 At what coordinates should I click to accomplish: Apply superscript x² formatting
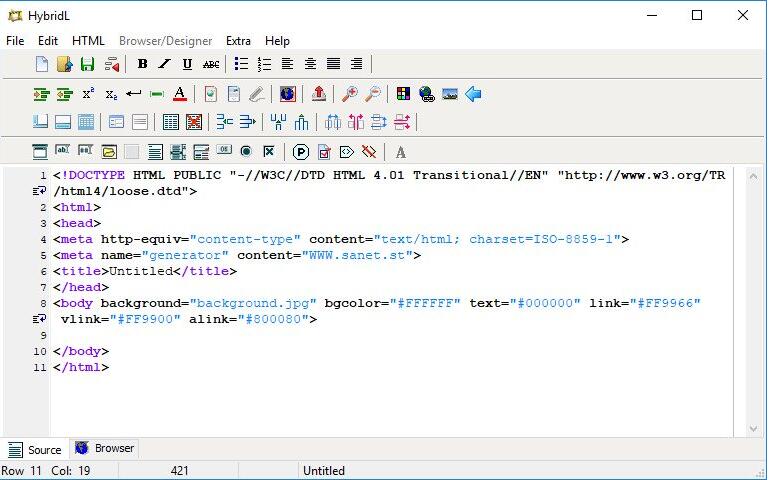[x=88, y=94]
